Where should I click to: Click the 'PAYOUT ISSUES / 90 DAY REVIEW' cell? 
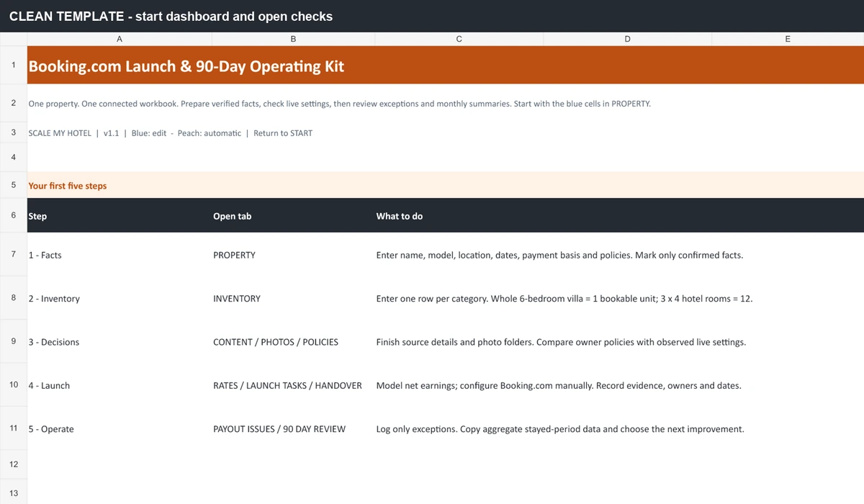[x=293, y=429]
